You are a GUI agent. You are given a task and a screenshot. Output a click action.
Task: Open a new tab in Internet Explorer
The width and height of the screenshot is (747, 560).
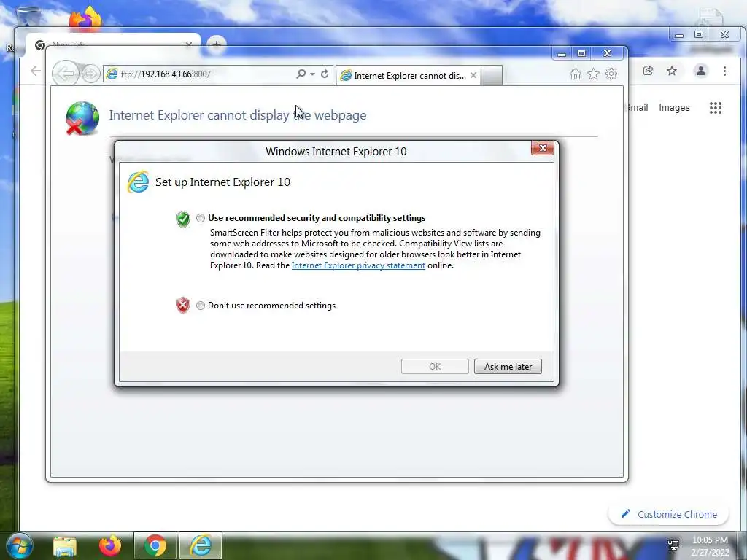point(492,75)
